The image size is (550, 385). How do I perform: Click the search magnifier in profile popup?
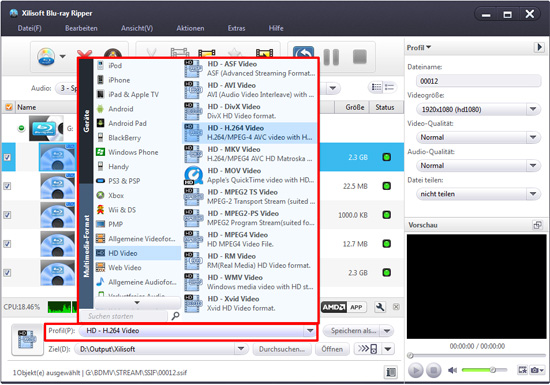pyautogui.click(x=175, y=316)
